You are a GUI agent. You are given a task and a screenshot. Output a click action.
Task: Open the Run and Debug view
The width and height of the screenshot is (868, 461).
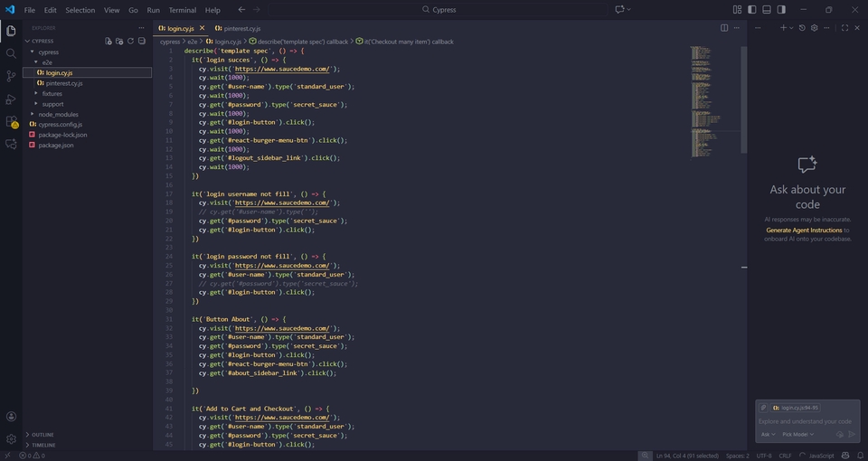pyautogui.click(x=11, y=99)
